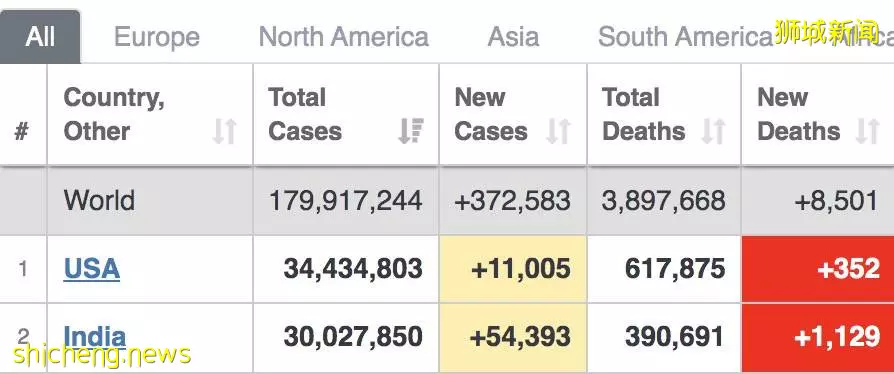Select World total cases 179,917,244 cell
Image resolution: width=894 pixels, height=374 pixels.
click(346, 201)
